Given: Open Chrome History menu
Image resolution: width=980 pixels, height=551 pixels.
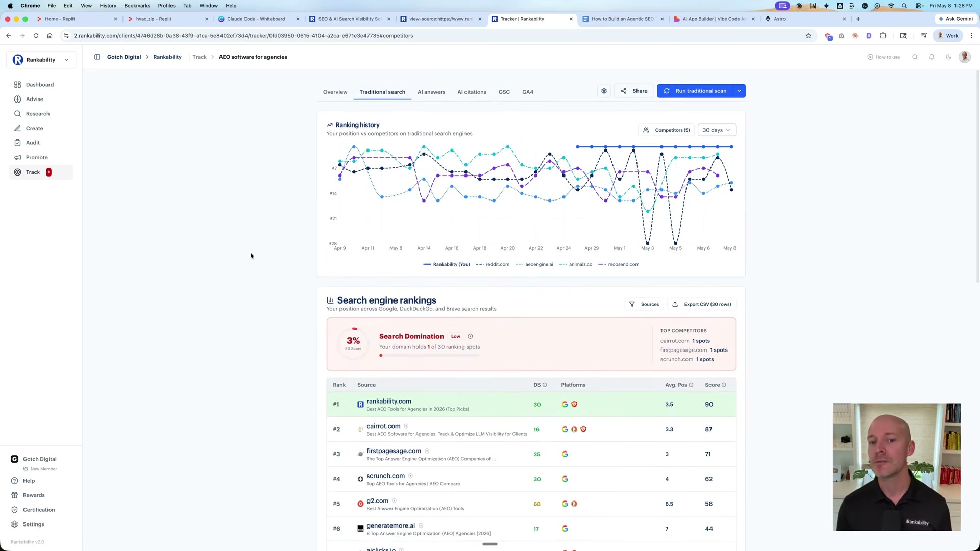Looking at the screenshot, I should point(108,6).
